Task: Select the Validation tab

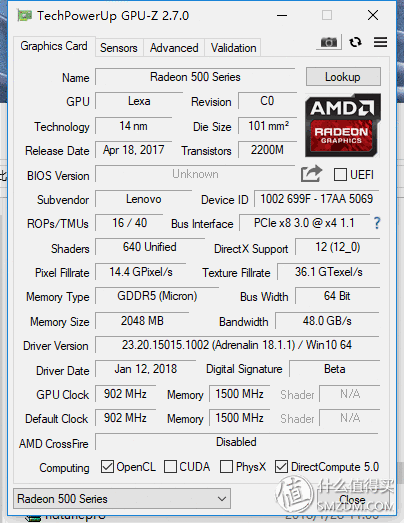Action: click(233, 48)
